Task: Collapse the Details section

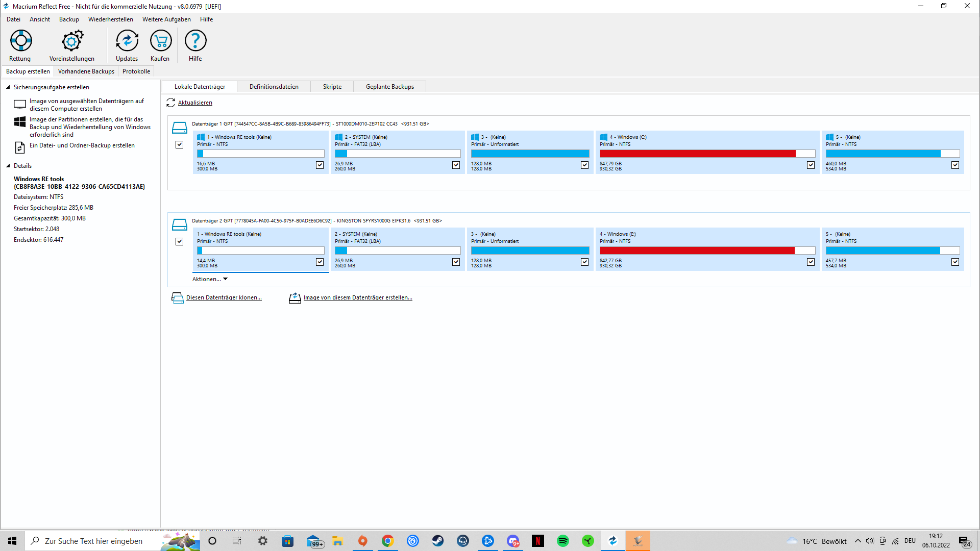Action: [8, 166]
